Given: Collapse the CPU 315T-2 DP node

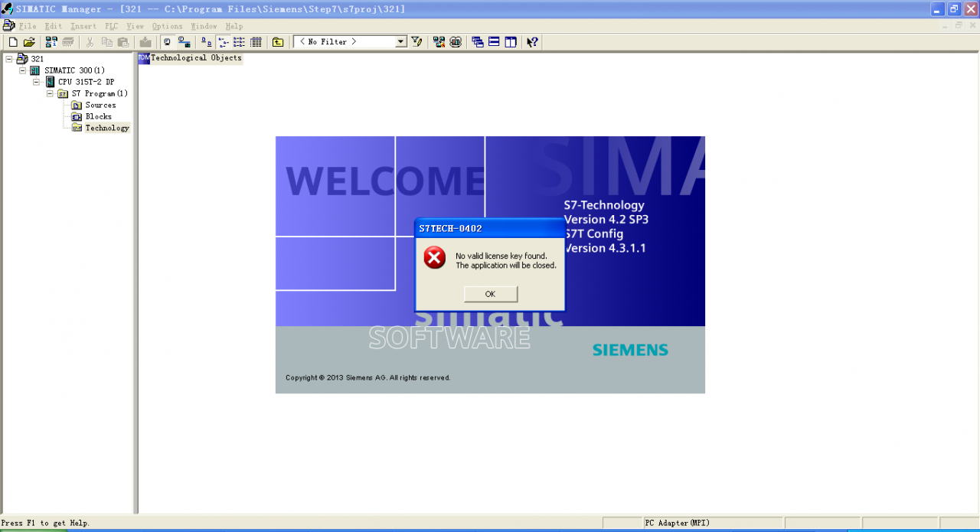Looking at the screenshot, I should (36, 82).
